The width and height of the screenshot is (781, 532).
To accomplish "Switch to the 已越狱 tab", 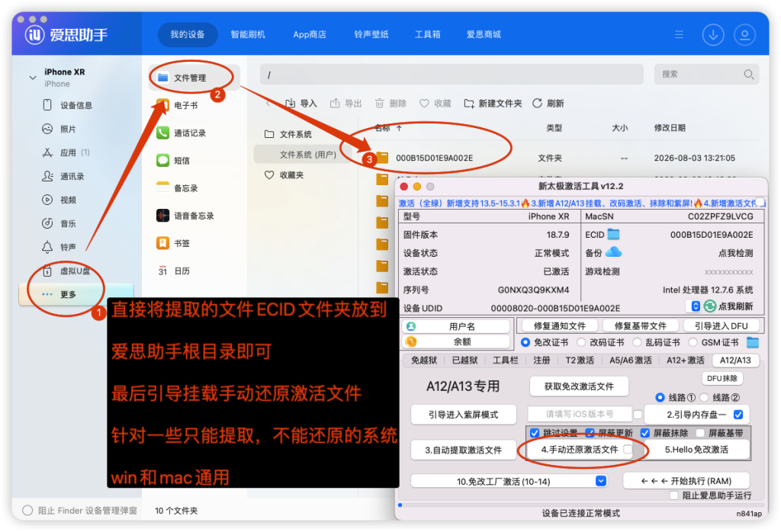I will tap(464, 360).
